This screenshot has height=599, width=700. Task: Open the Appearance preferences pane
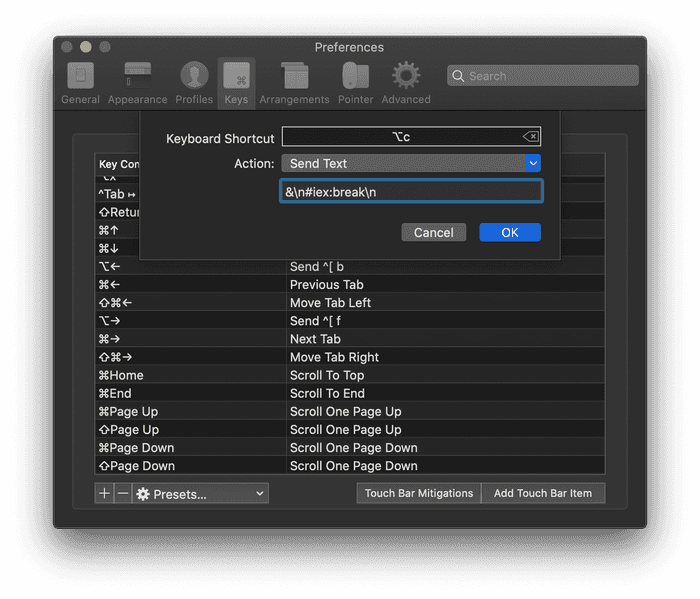[138, 83]
